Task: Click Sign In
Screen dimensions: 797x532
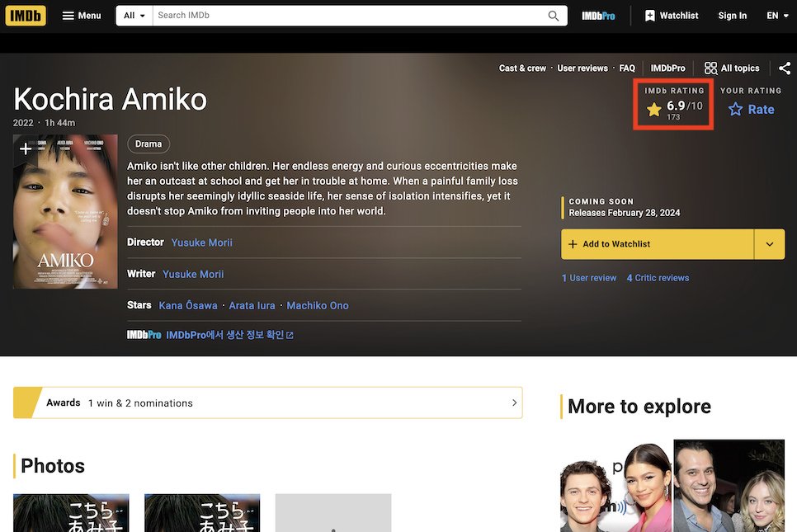Action: [x=733, y=16]
